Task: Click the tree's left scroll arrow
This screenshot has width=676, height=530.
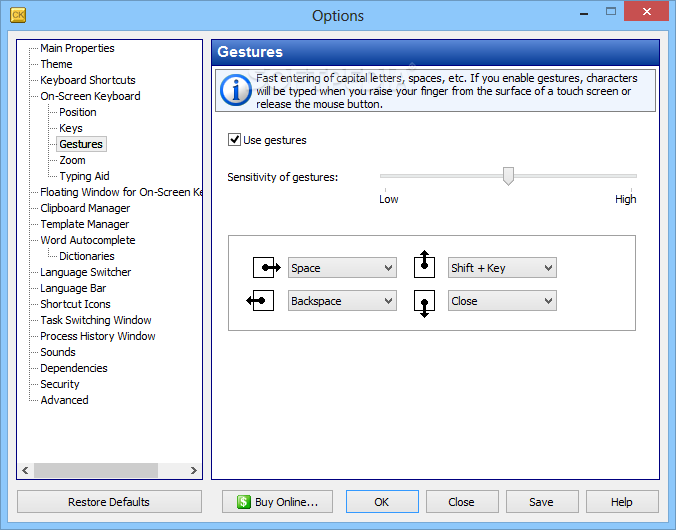Action: click(x=25, y=470)
